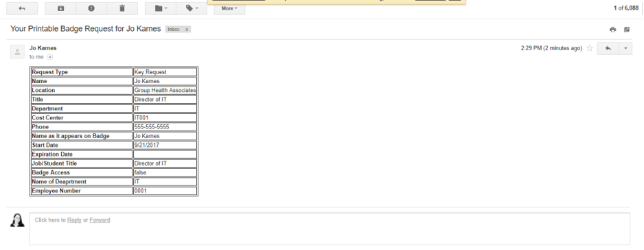Open the Move to folder dropdown
Screen dimensions: 644x250
(161, 8)
